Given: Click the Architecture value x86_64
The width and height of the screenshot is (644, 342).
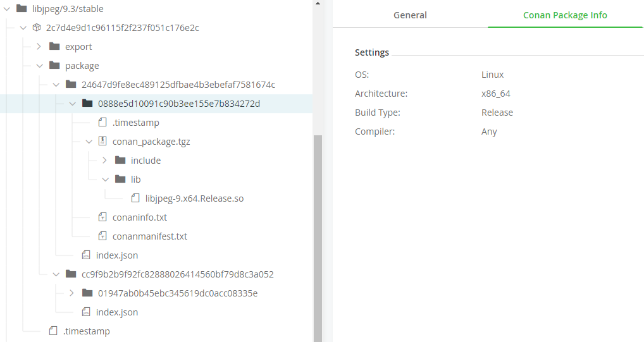Looking at the screenshot, I should click(x=496, y=94).
